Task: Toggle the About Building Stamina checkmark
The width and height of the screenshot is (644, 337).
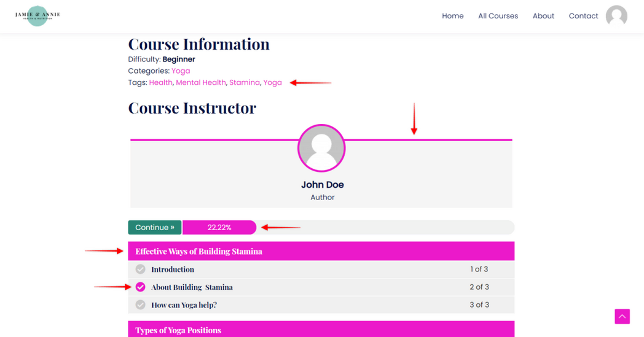Action: 141,287
